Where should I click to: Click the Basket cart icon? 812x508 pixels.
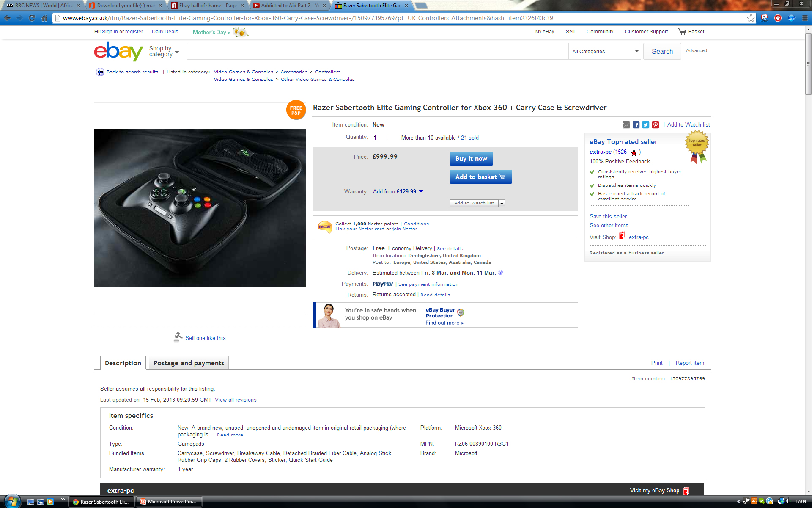click(682, 31)
